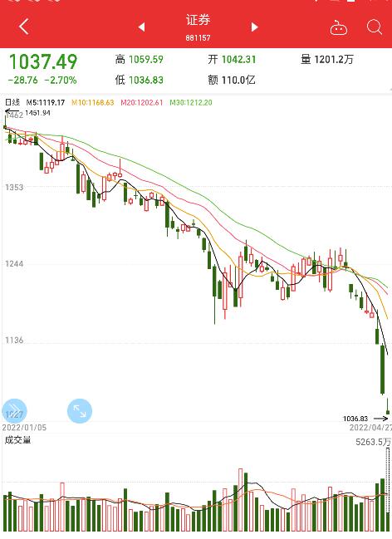The height and width of the screenshot is (539, 392).
Task: Go to previous sector with left triangle
Action: [141, 27]
